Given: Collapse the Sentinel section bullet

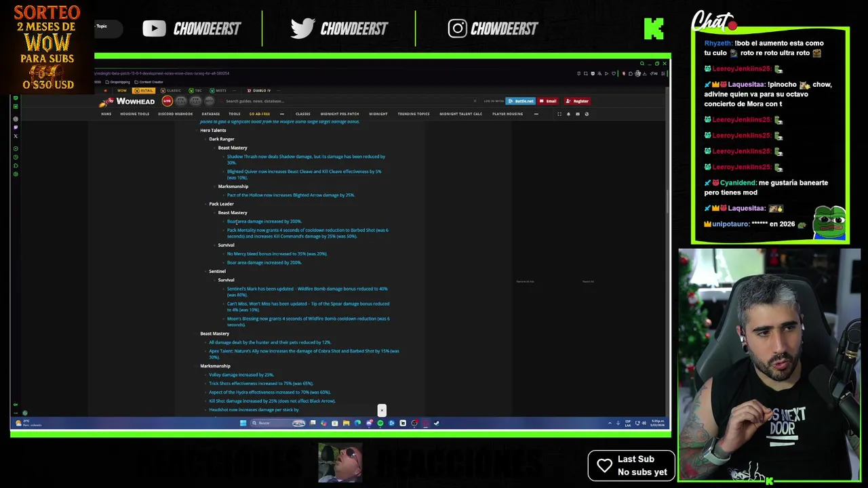Looking at the screenshot, I should pyautogui.click(x=205, y=271).
